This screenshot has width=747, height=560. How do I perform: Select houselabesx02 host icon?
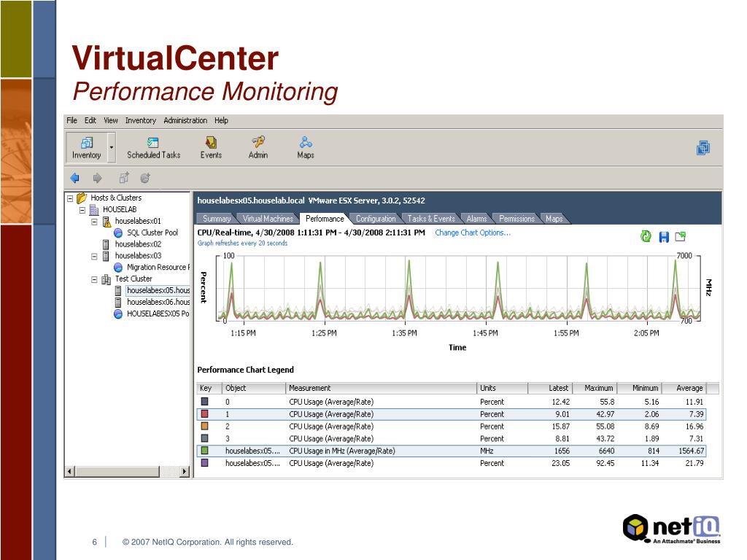(x=106, y=244)
